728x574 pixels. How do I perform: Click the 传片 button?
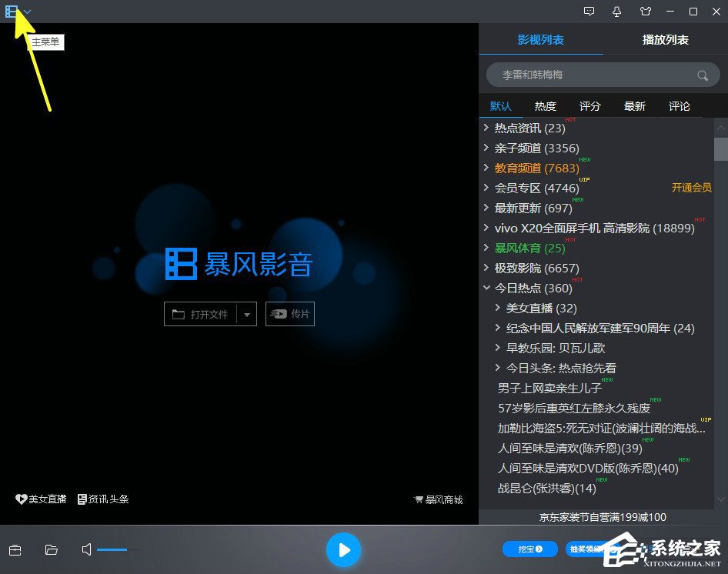tap(290, 314)
